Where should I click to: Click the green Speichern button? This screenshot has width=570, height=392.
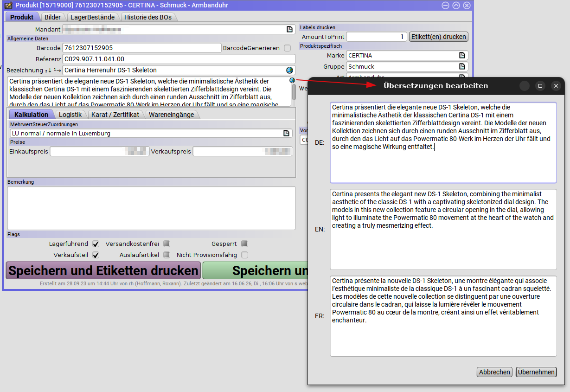tap(256, 270)
